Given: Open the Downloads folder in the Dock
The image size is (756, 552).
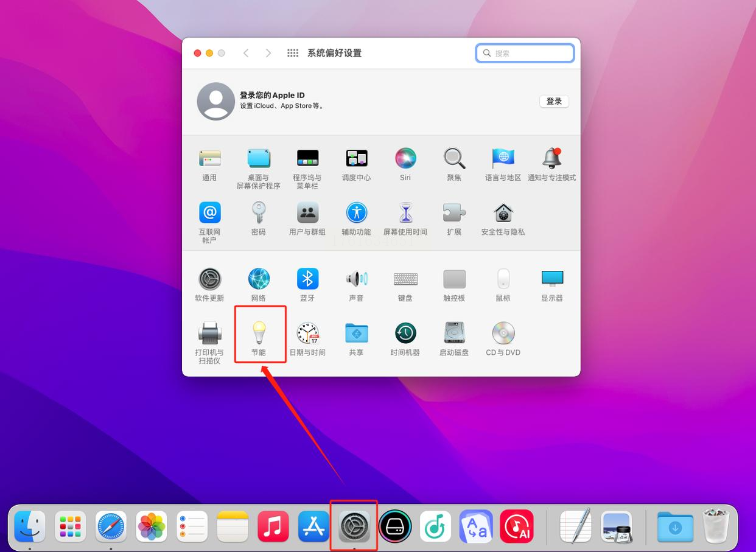Looking at the screenshot, I should click(x=675, y=526).
